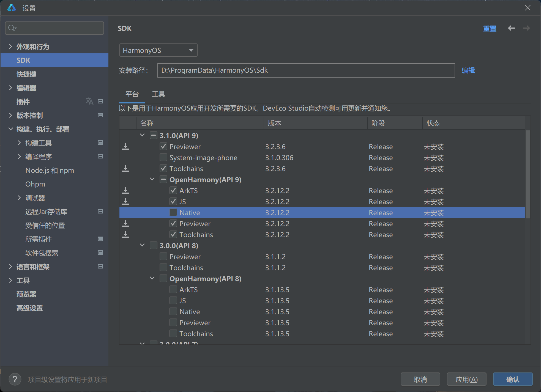
Task: Click the project-level icon beside 构建工具
Action: [x=100, y=142]
